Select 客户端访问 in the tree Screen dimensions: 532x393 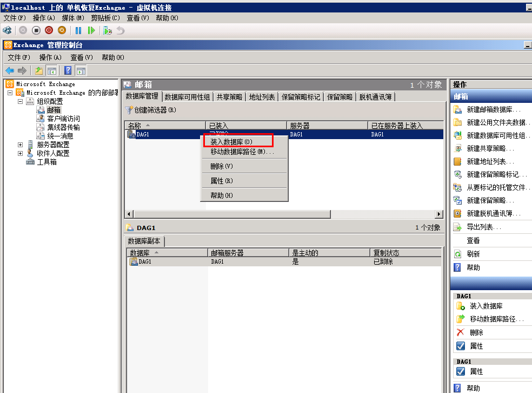pos(63,119)
